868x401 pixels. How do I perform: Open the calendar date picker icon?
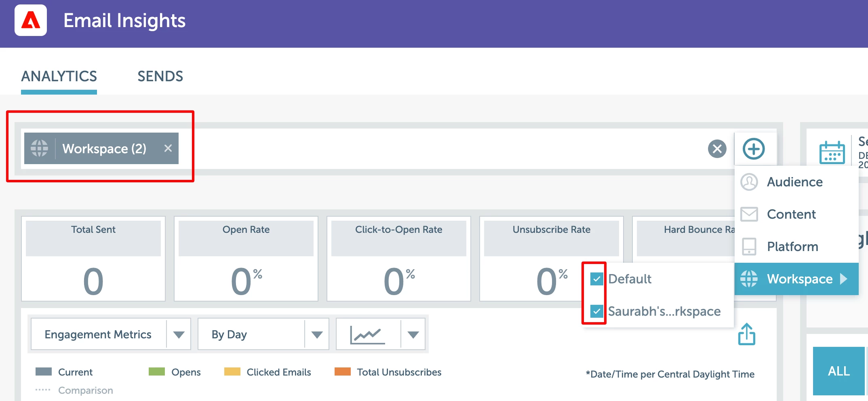tap(832, 152)
